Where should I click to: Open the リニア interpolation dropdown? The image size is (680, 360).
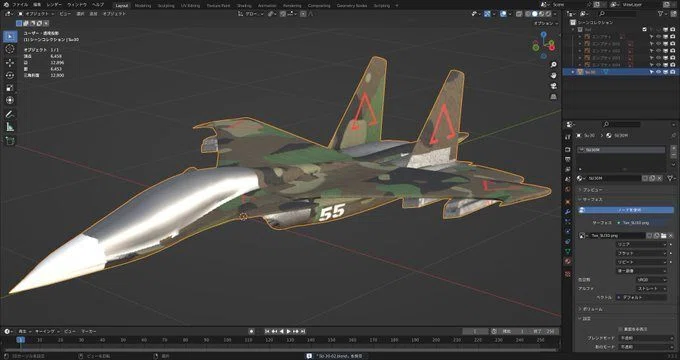(641, 244)
